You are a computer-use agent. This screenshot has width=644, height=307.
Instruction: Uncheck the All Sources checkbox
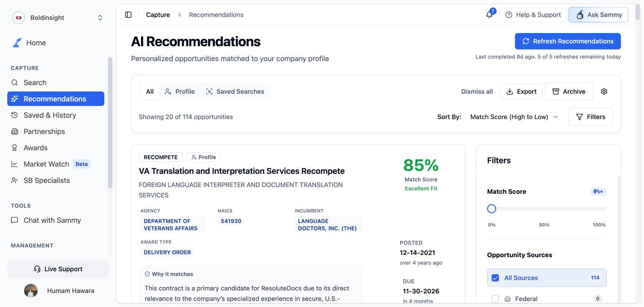click(x=495, y=278)
